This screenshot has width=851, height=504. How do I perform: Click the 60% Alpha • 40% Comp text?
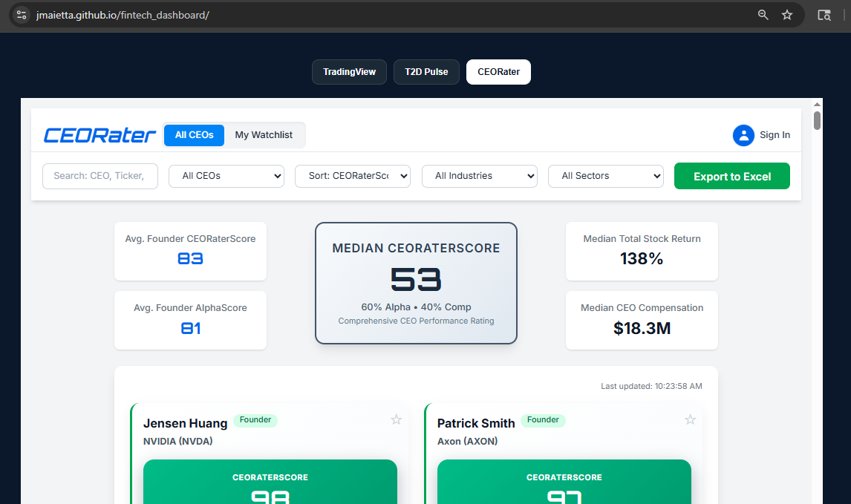click(417, 307)
